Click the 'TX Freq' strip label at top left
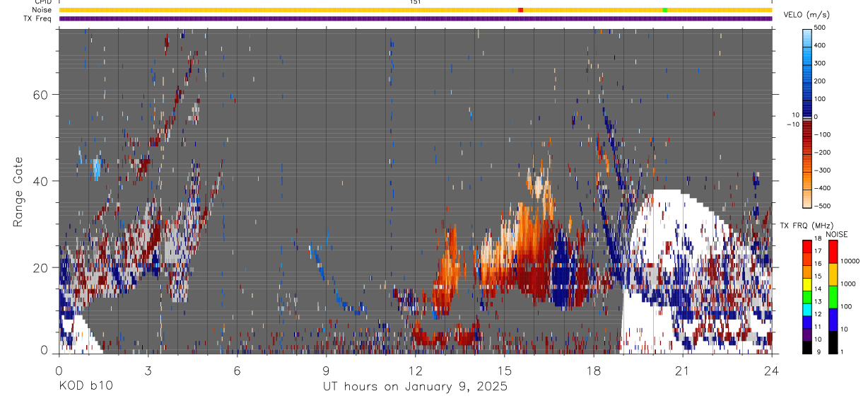This screenshot has width=868, height=401. point(38,18)
